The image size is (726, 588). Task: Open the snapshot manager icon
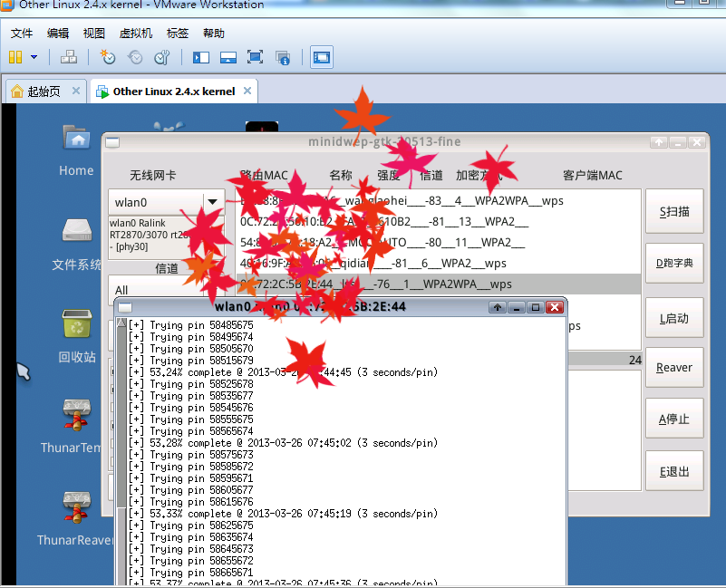pos(162,57)
